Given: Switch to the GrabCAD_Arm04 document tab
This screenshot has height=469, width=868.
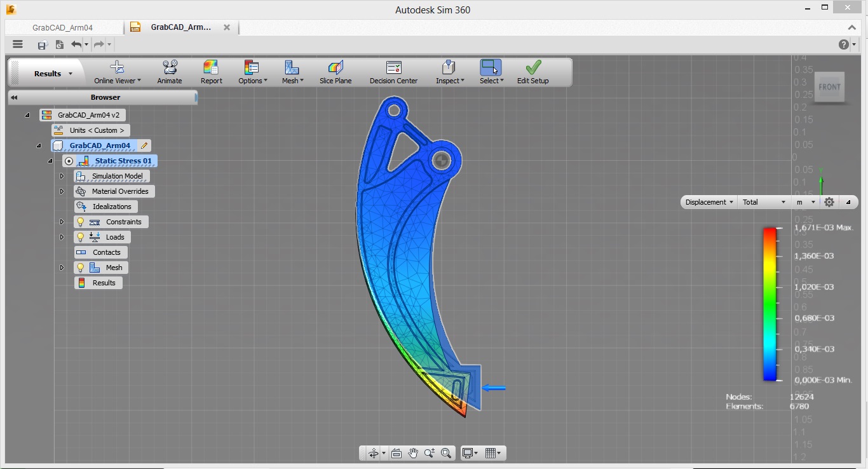Looking at the screenshot, I should point(63,28).
